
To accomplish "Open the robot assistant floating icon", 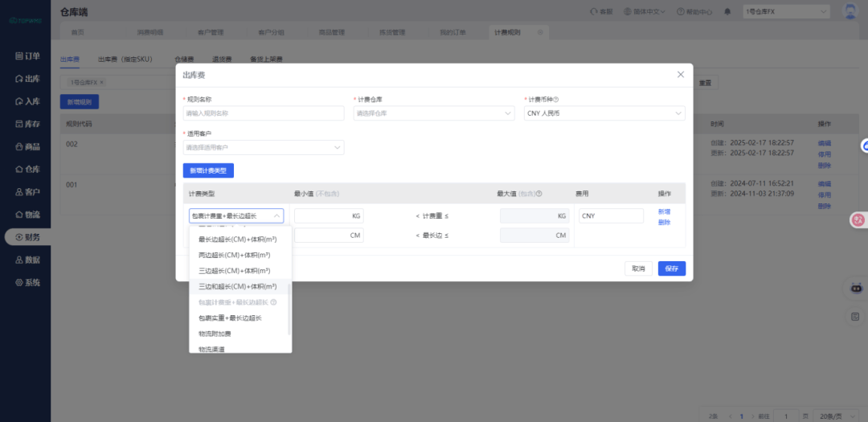I will (857, 288).
